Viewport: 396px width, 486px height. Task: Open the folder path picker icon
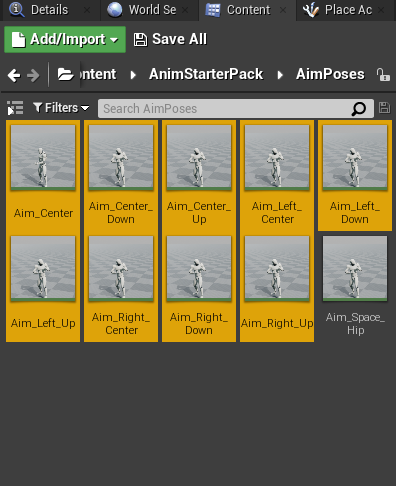65,74
